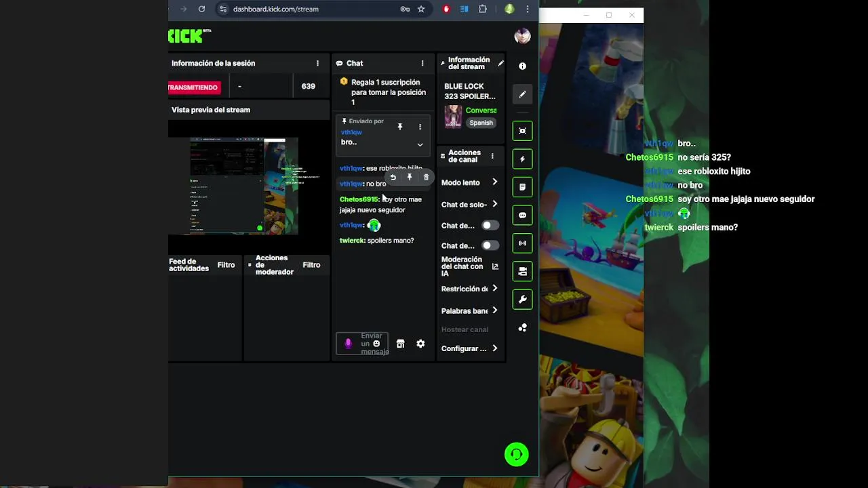The width and height of the screenshot is (868, 488).
Task: Select the pencil edit tool in the sidebar
Action: click(522, 94)
